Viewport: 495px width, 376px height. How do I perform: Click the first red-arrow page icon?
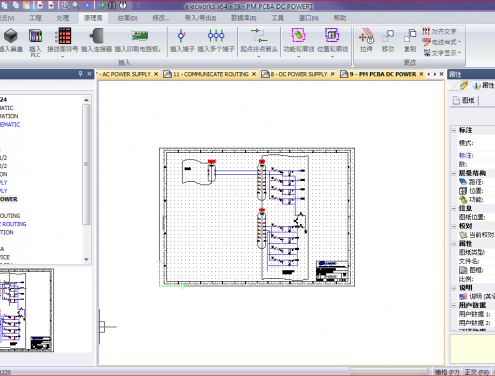point(40,5)
